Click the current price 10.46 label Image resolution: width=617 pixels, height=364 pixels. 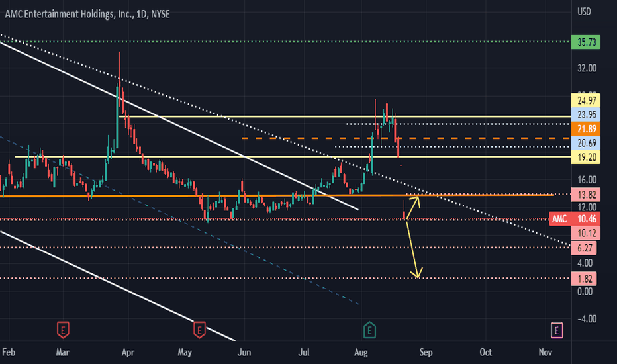586,219
